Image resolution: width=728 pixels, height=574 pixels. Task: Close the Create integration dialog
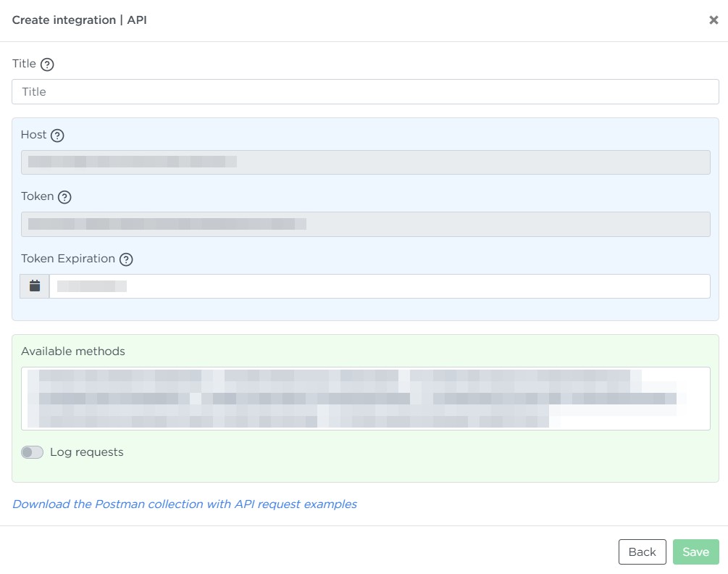[713, 20]
